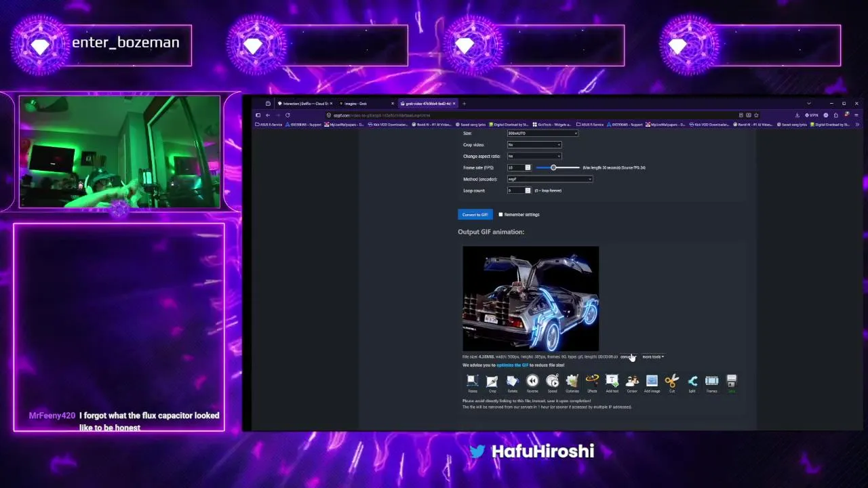
Task: Follow the optimize the GIF link
Action: (x=512, y=365)
